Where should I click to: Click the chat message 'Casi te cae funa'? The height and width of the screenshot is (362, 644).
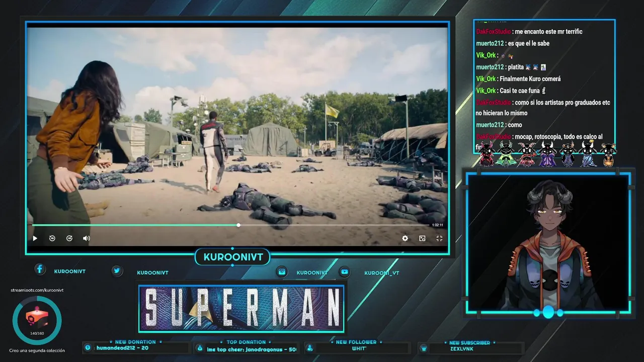pyautogui.click(x=520, y=91)
